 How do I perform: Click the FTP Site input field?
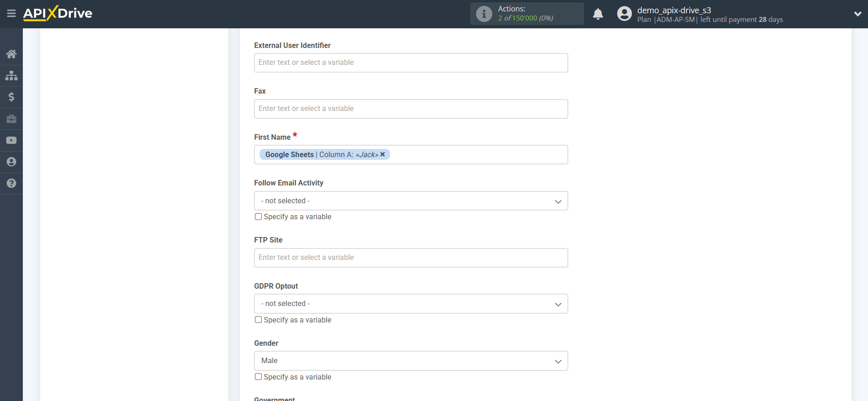pyautogui.click(x=411, y=258)
